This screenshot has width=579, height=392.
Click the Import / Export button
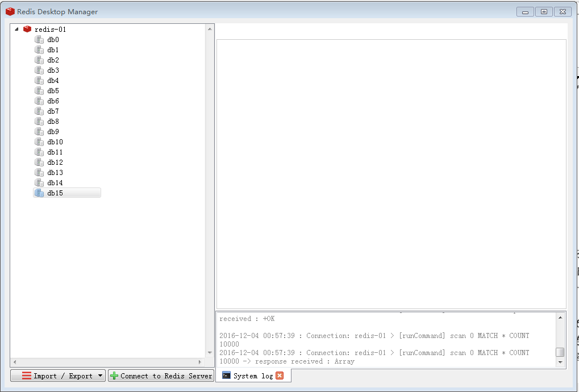click(57, 376)
